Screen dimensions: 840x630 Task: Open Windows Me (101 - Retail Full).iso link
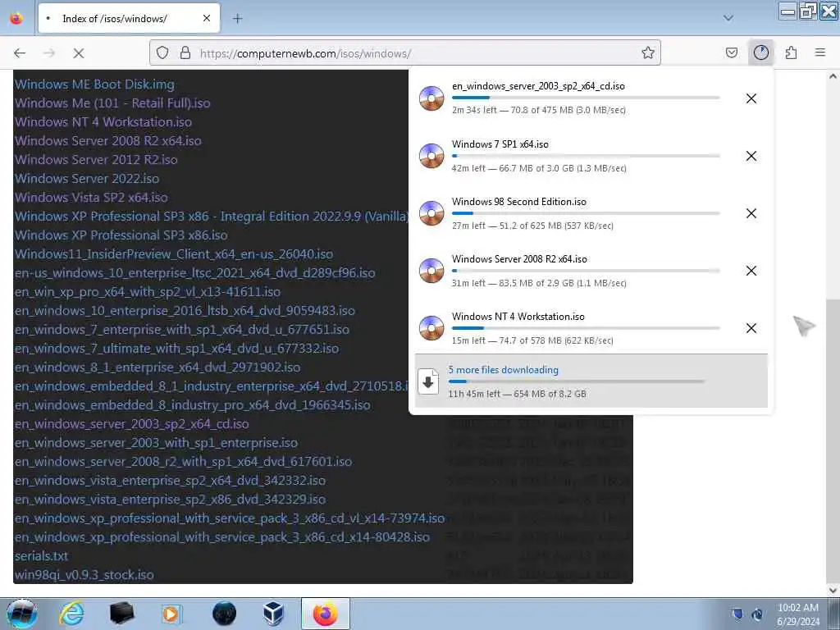112,103
